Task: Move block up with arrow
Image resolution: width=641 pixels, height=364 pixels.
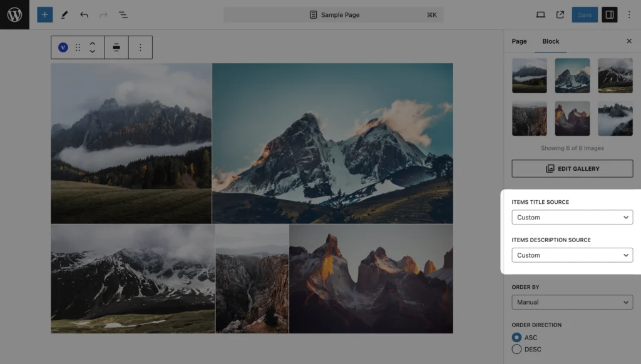Action: [93, 43]
